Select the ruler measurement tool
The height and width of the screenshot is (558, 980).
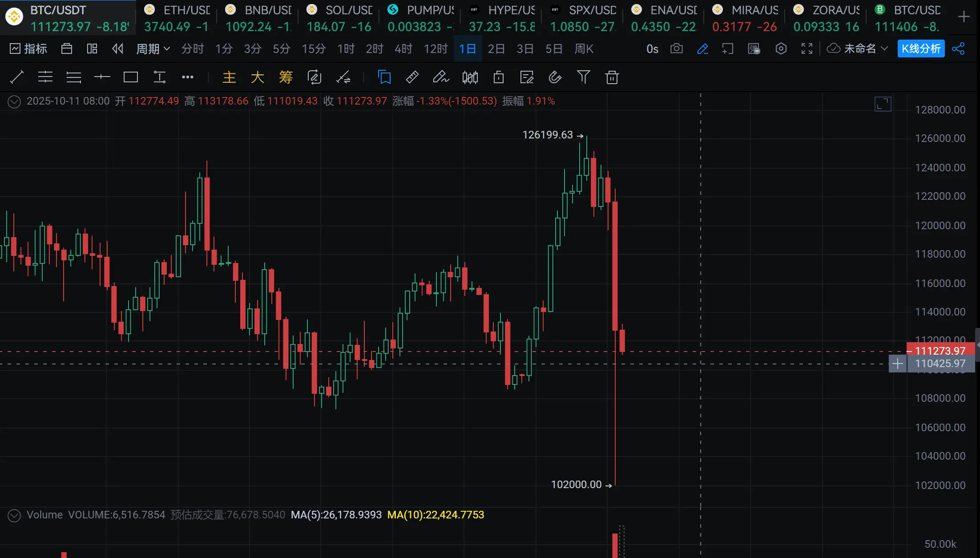pos(412,77)
